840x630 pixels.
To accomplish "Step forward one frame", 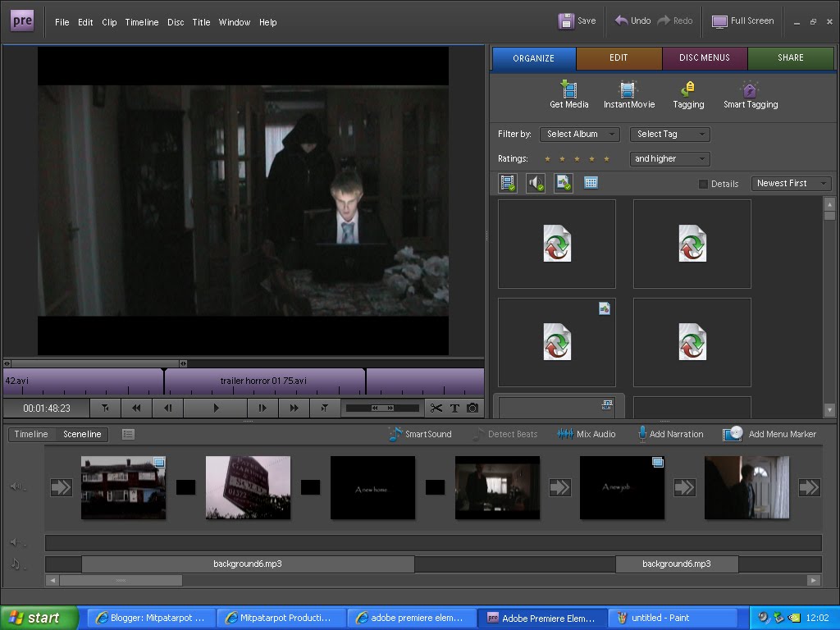I will pyautogui.click(x=262, y=409).
